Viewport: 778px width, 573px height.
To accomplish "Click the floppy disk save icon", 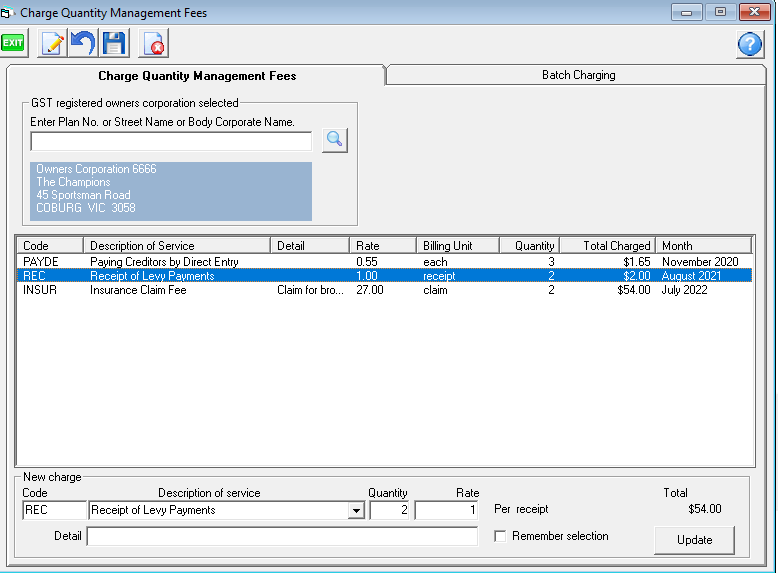I will click(114, 43).
